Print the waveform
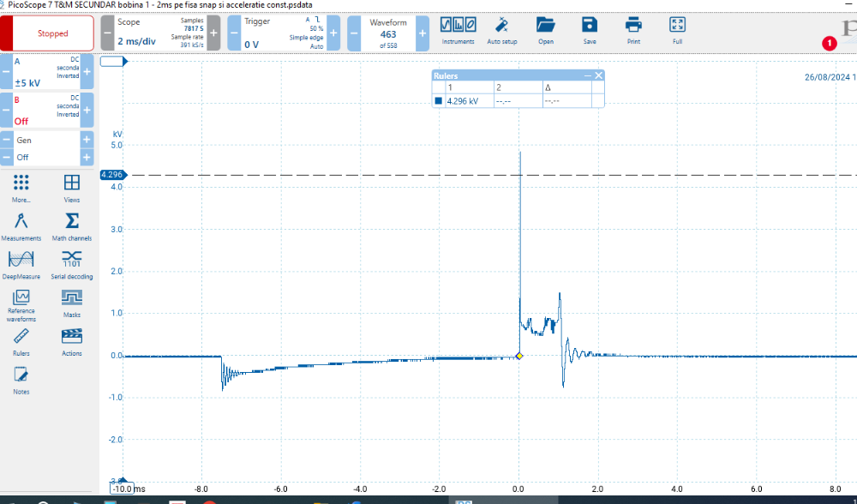Viewport: 857px width, 504px height. click(633, 31)
